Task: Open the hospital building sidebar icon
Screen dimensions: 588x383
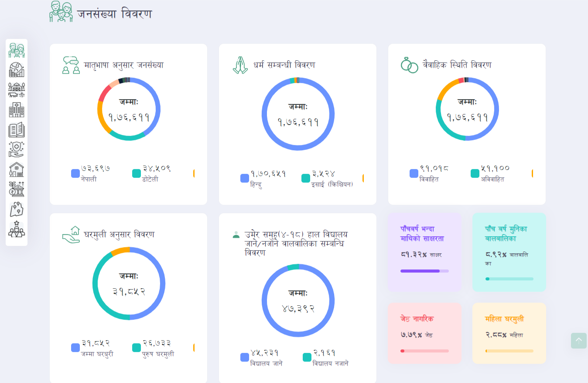Action: pyautogui.click(x=17, y=110)
